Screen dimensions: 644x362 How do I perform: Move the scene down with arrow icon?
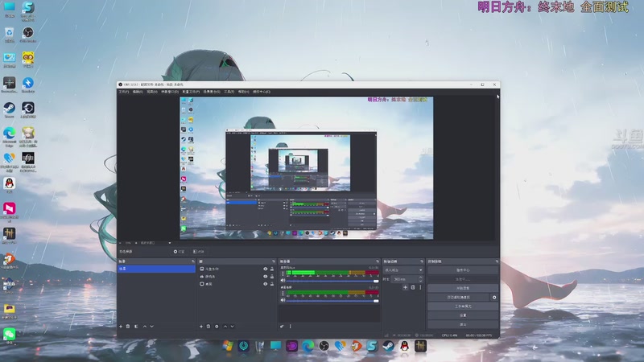pos(152,327)
